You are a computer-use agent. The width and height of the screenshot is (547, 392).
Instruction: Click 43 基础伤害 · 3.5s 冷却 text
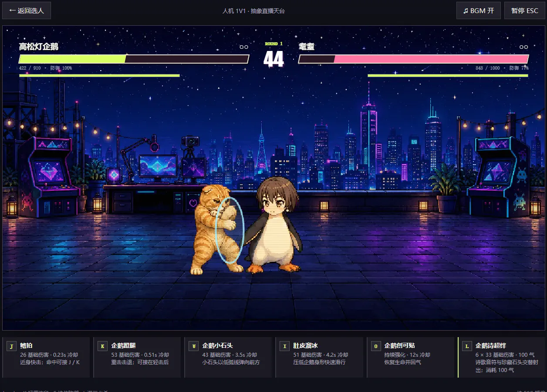[230, 355]
